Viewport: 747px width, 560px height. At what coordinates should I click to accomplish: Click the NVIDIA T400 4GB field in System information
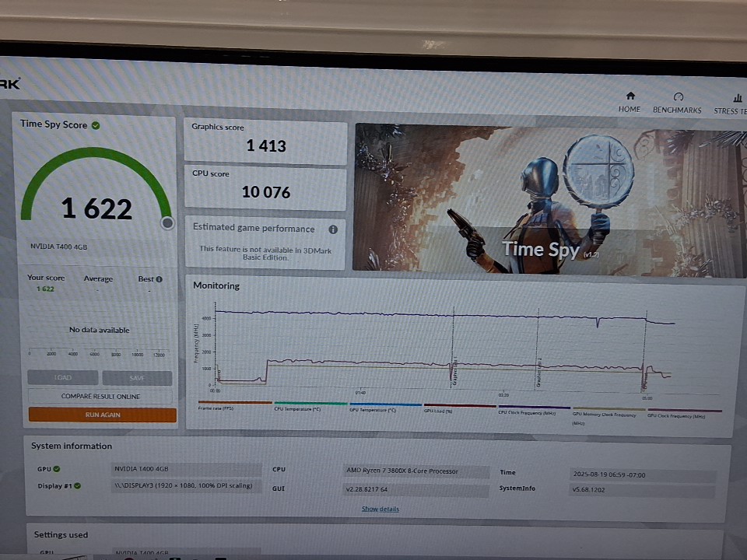(186, 469)
